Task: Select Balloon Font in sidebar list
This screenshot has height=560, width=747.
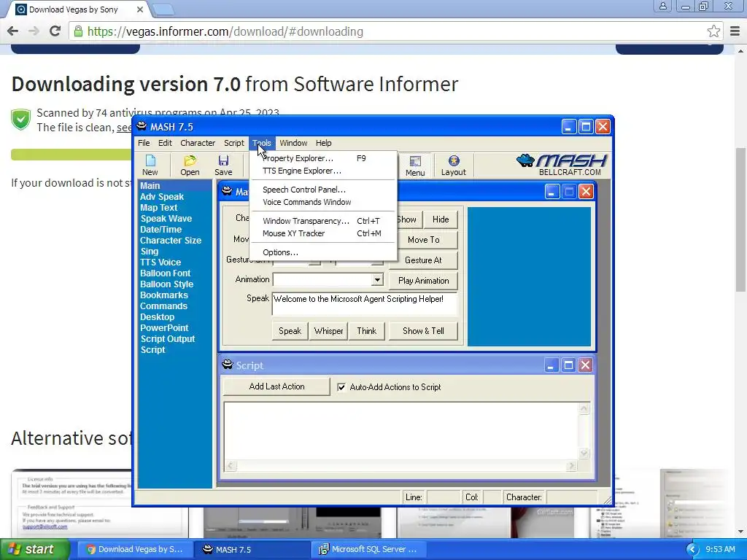Action: [166, 273]
